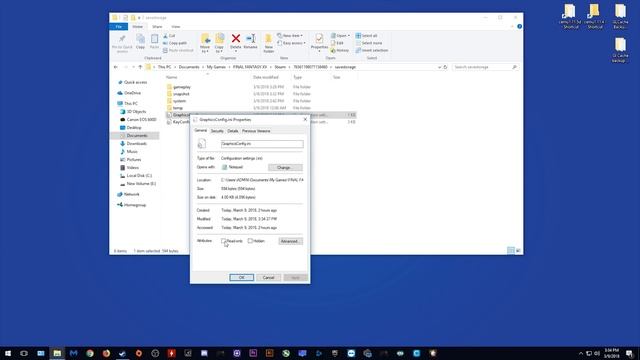Click Select none in the ribbon

[x=369, y=43]
